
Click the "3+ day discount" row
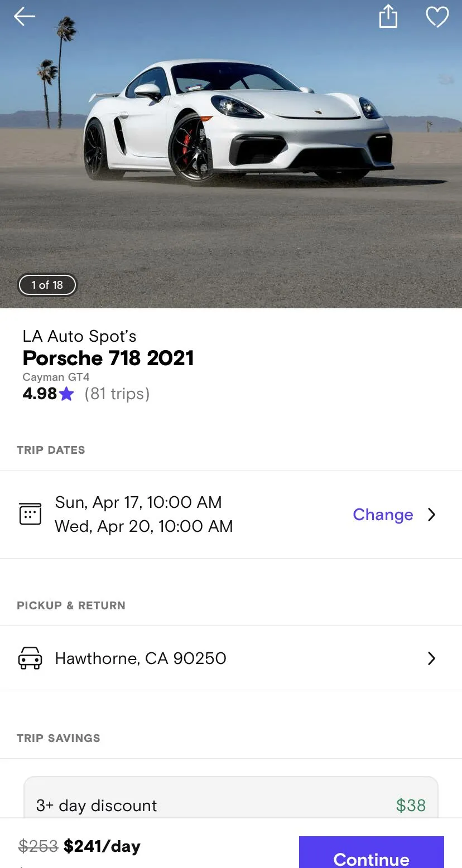pos(230,805)
